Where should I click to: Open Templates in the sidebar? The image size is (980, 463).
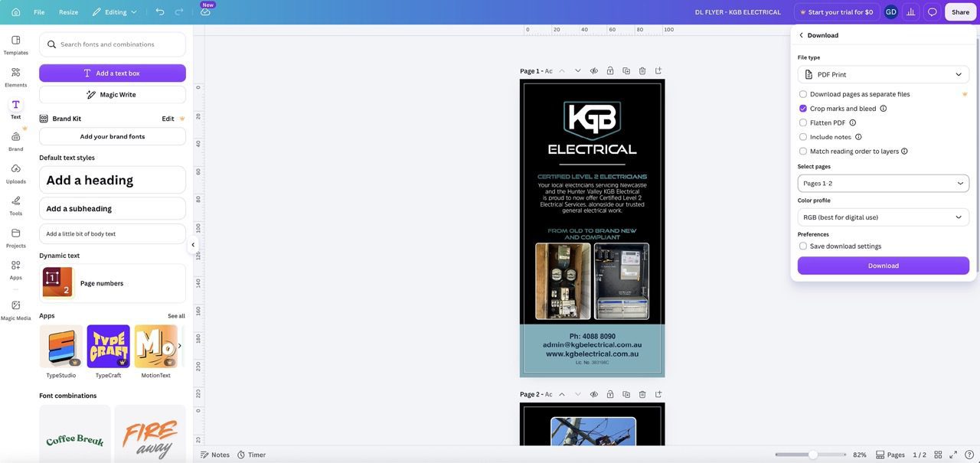(15, 44)
